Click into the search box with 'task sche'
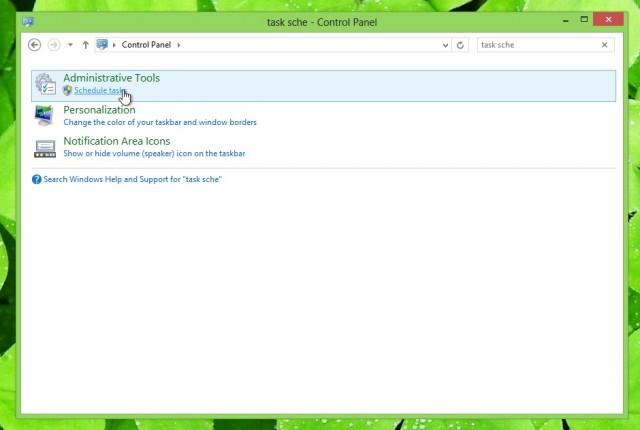Image resolution: width=640 pixels, height=430 pixels. (538, 45)
